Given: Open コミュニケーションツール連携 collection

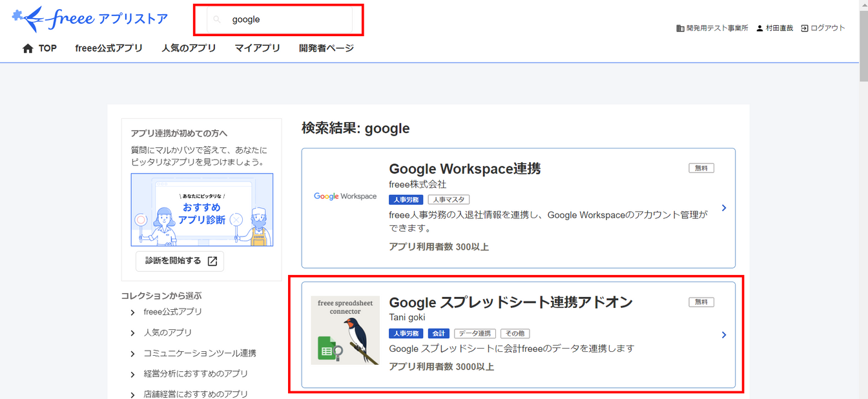Looking at the screenshot, I should pos(200,353).
